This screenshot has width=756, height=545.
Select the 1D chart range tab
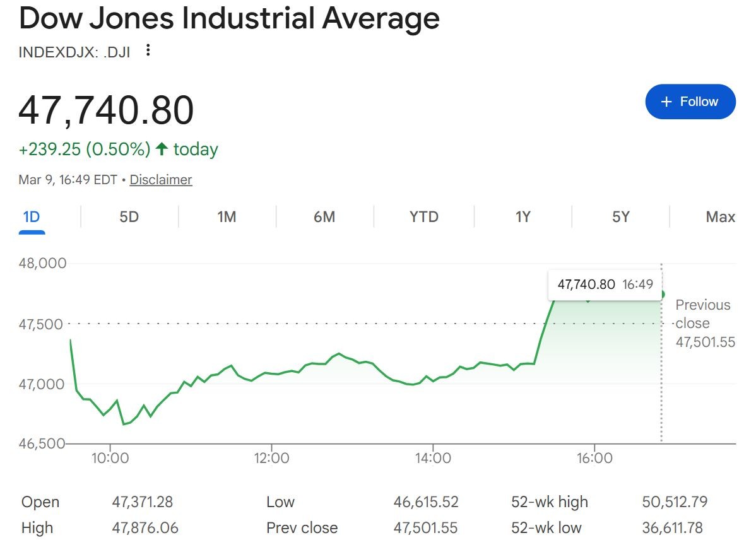click(x=32, y=217)
